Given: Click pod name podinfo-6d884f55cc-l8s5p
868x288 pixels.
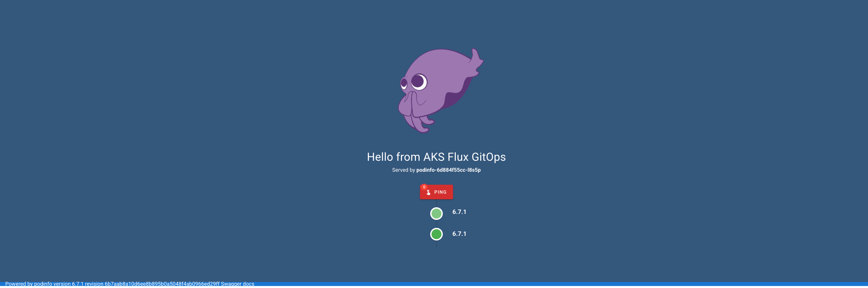Looking at the screenshot, I should (448, 170).
